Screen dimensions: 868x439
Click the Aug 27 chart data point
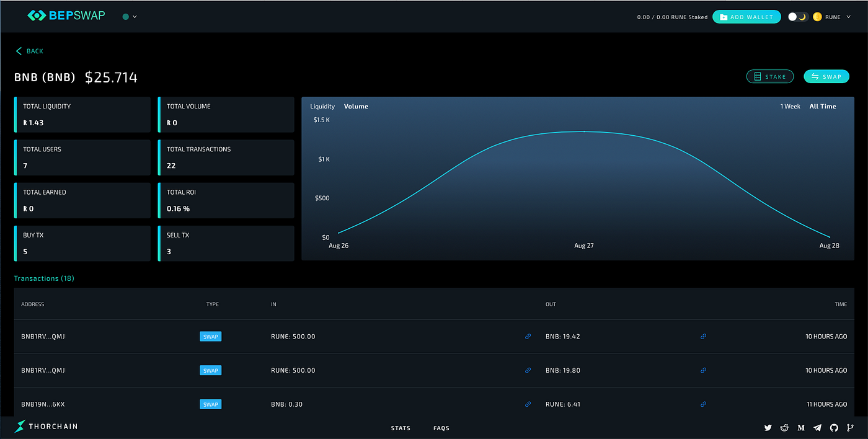tap(584, 131)
